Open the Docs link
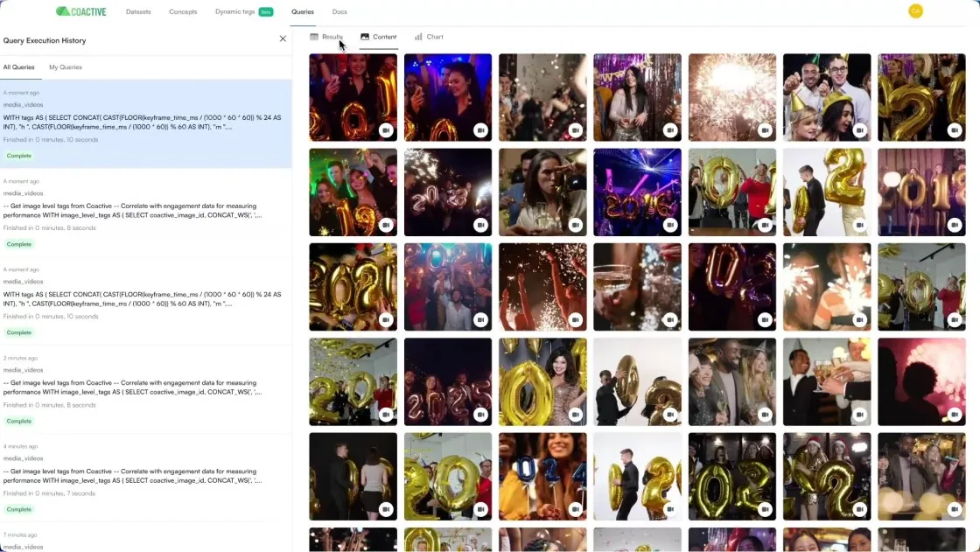 coord(339,12)
